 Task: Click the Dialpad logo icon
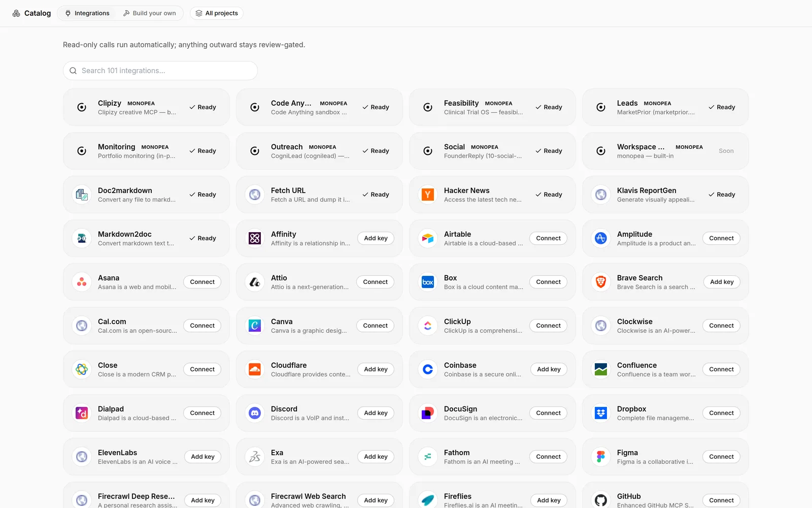82,413
